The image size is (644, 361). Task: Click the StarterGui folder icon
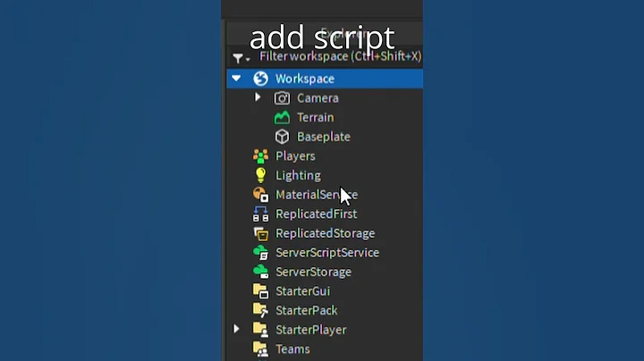point(260,290)
